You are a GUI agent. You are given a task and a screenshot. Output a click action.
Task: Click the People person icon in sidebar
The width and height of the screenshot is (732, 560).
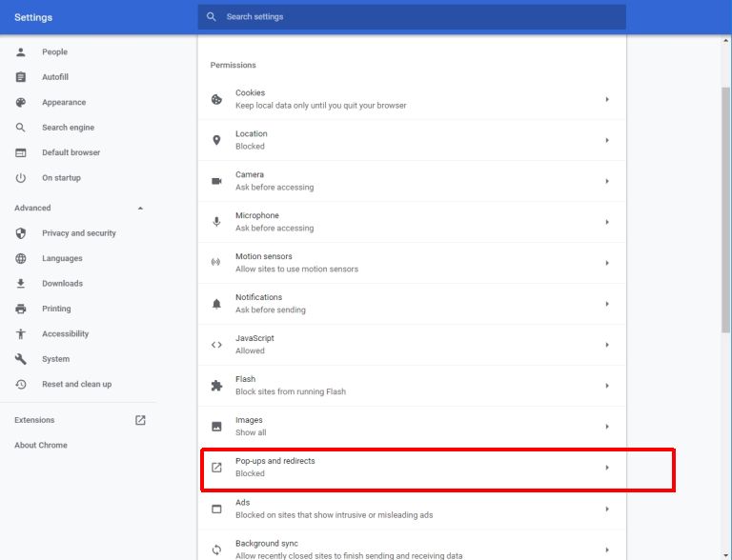tap(21, 51)
